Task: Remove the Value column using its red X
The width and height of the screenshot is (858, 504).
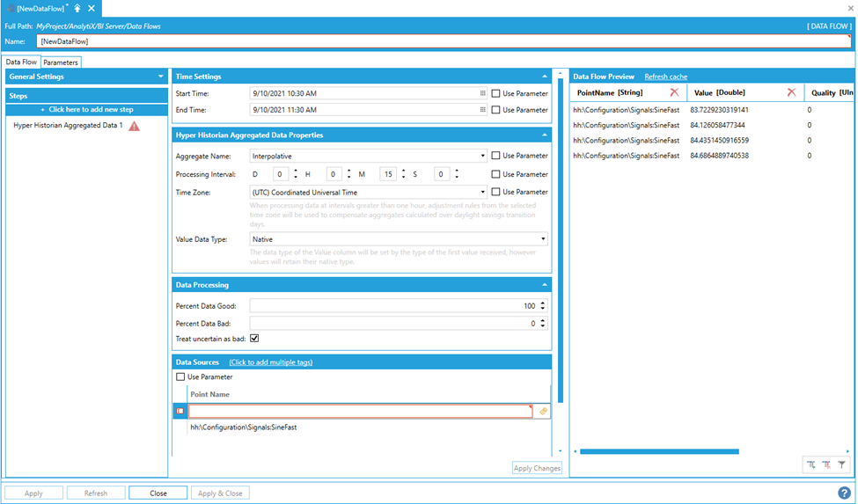Action: coord(791,92)
